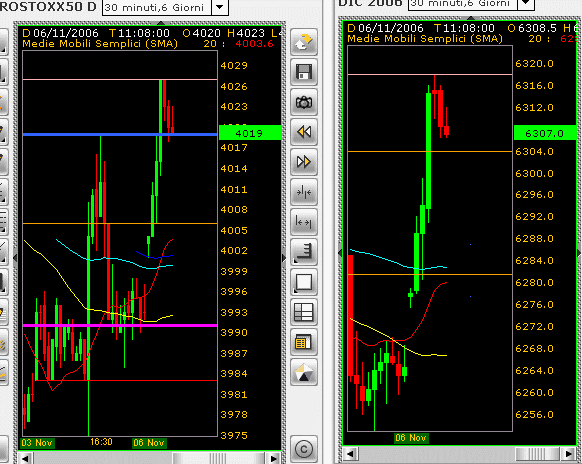The height and width of the screenshot is (464, 582).
Task: Click right arrow of left chart scrollbar
Action: [274, 458]
